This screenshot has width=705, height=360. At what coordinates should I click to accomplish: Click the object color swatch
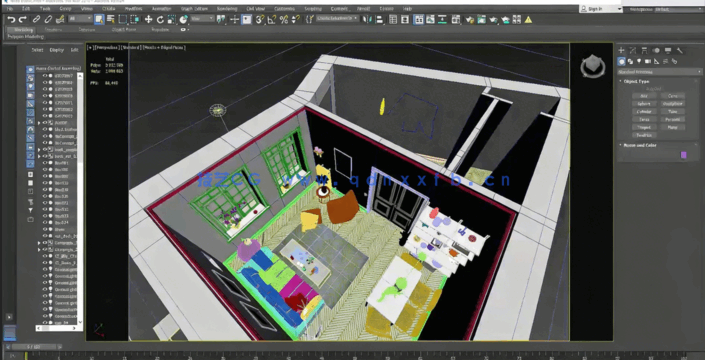point(683,155)
